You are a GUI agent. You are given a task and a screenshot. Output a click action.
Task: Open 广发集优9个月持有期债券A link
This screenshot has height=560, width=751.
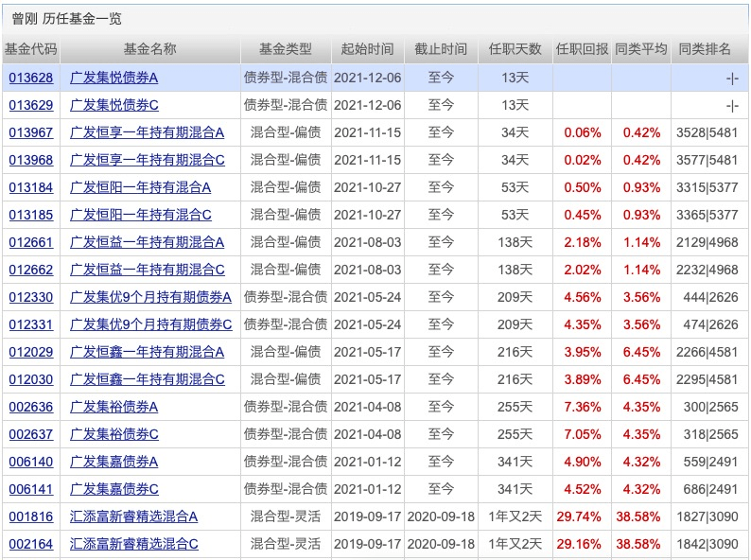151,297
